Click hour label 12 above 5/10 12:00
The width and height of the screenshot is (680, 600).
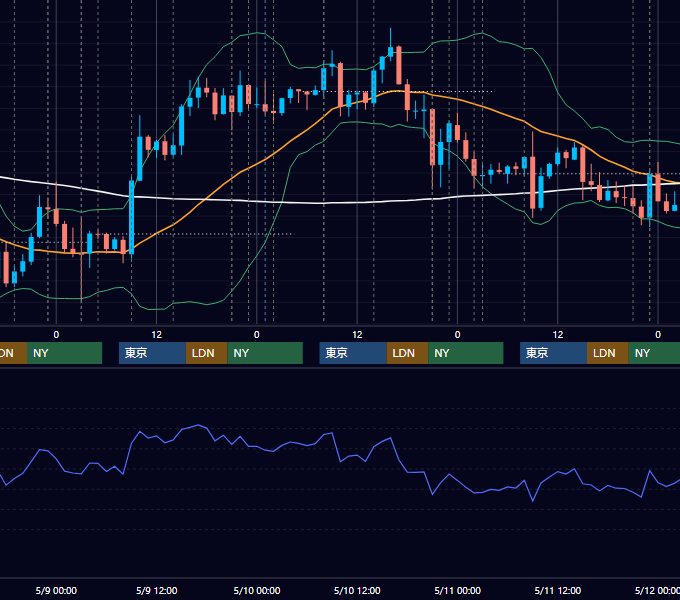tap(357, 335)
